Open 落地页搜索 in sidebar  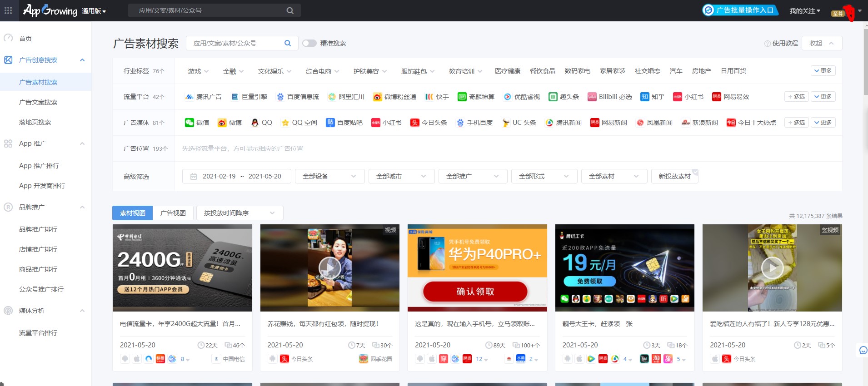(x=35, y=122)
